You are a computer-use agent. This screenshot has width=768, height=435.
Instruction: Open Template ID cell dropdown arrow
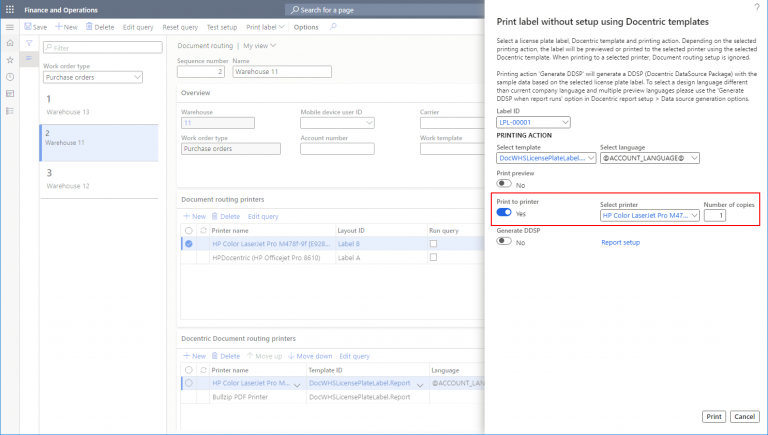tap(420, 385)
